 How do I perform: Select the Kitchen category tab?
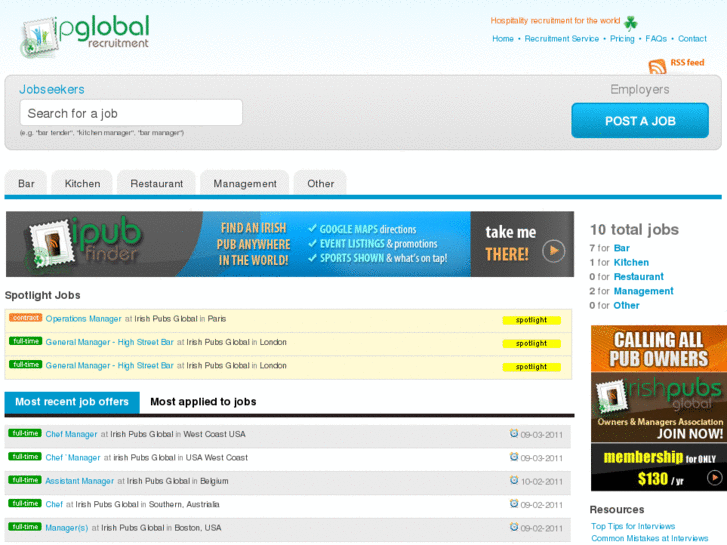82,184
